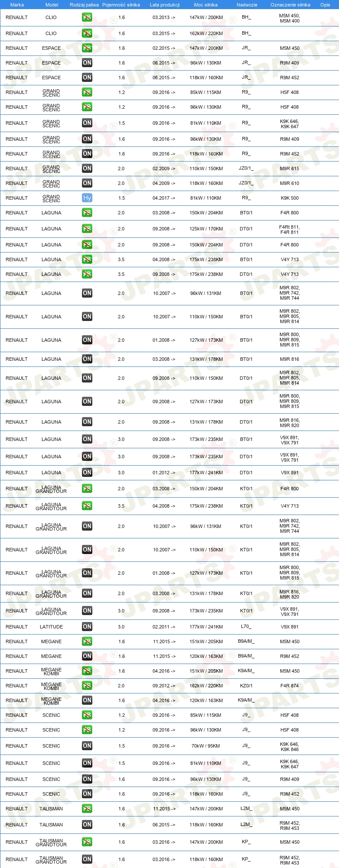Select the L70_ body code cell
Viewport: 339px width, 868px height.
[x=246, y=627]
